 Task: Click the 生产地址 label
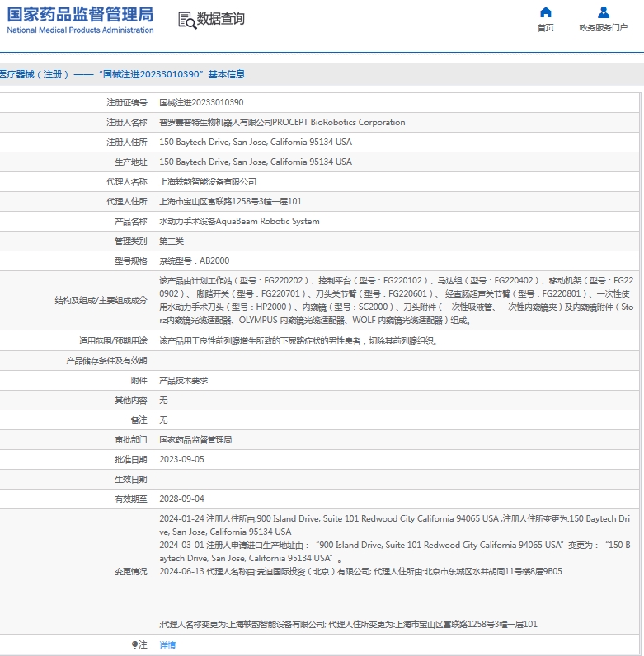tap(131, 162)
